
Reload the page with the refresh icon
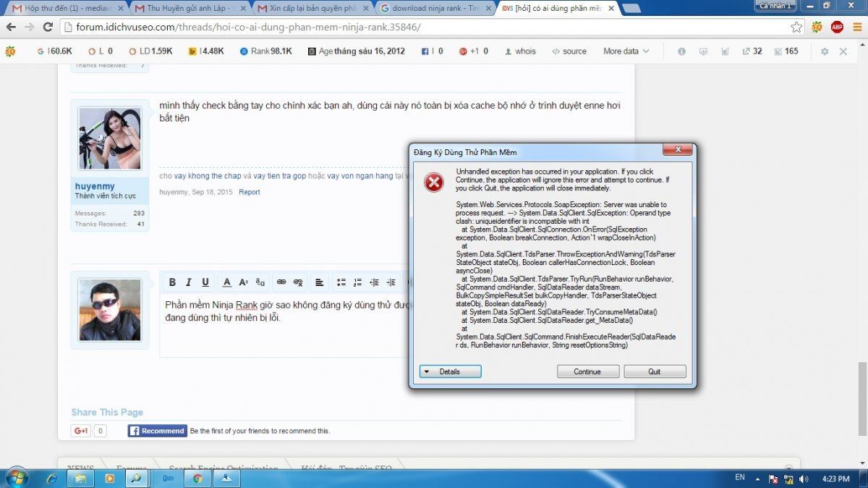coord(48,27)
